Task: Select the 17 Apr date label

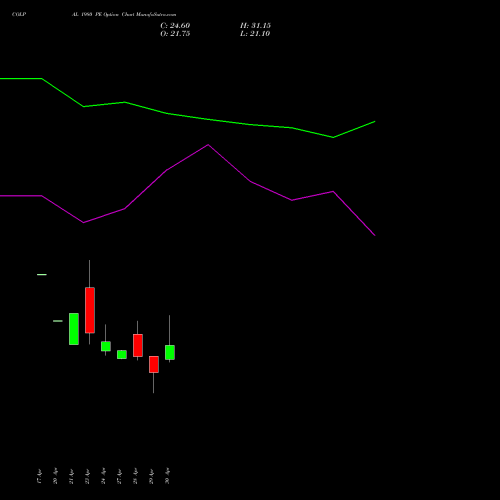Action: click(x=39, y=476)
